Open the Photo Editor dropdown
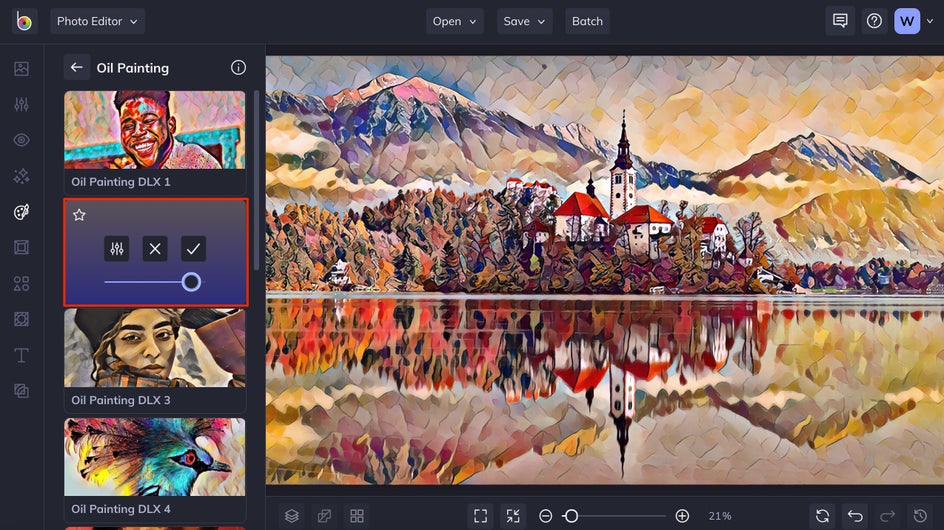944x530 pixels. point(97,22)
